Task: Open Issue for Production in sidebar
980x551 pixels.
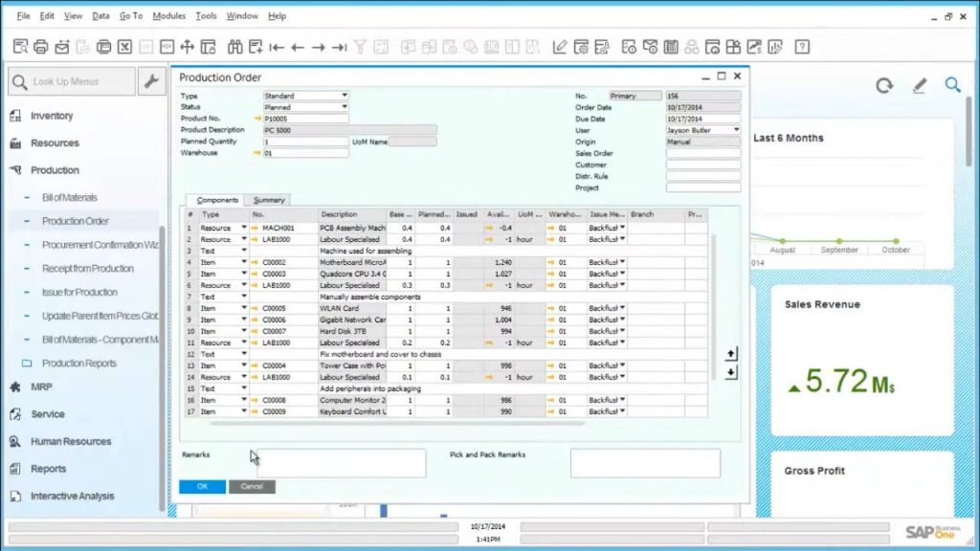Action: coord(79,293)
